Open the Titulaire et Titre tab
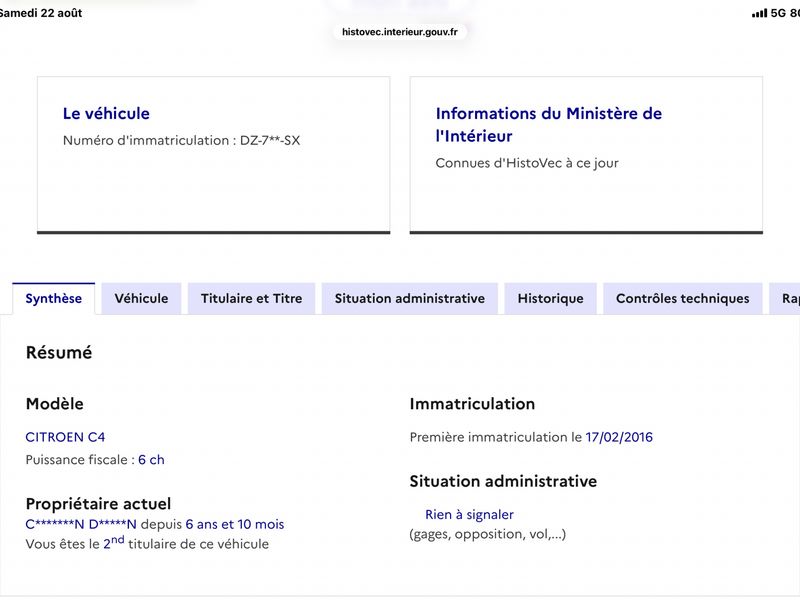The image size is (800, 600). coord(252,298)
